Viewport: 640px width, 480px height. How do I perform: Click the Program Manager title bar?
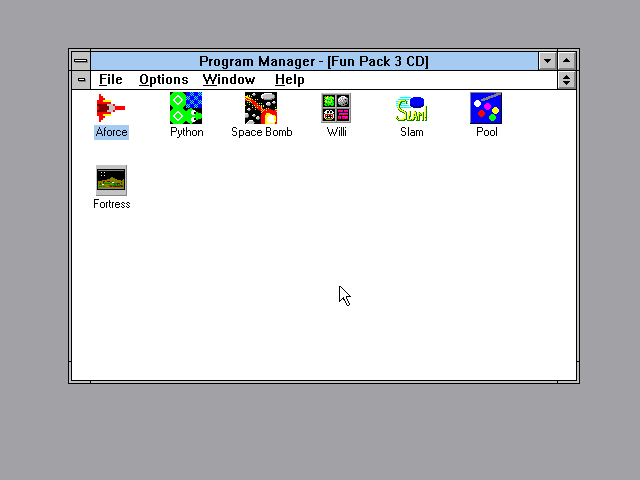pyautogui.click(x=313, y=61)
